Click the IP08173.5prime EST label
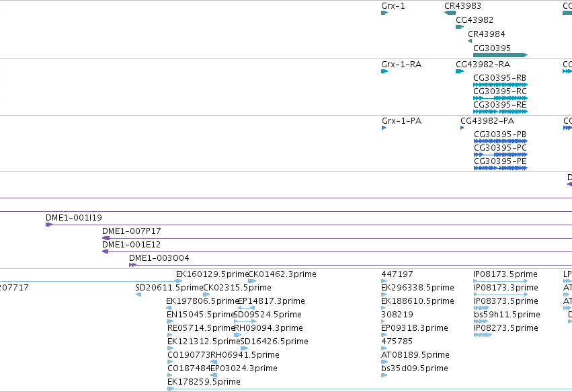 [505, 274]
